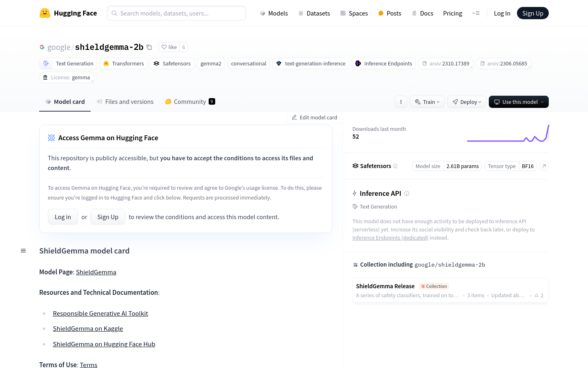The image size is (588, 368).
Task: Open the safetensors details arrow icon
Action: [544, 166]
